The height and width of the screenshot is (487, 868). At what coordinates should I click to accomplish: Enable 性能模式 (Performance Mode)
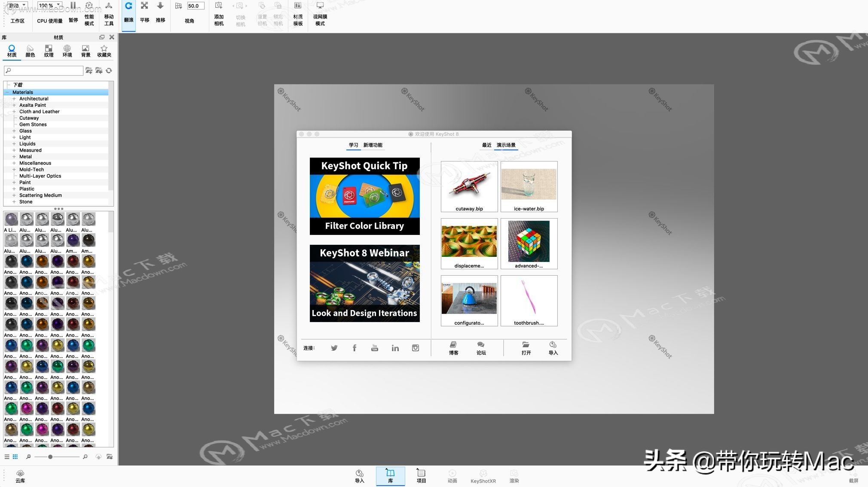tap(89, 12)
